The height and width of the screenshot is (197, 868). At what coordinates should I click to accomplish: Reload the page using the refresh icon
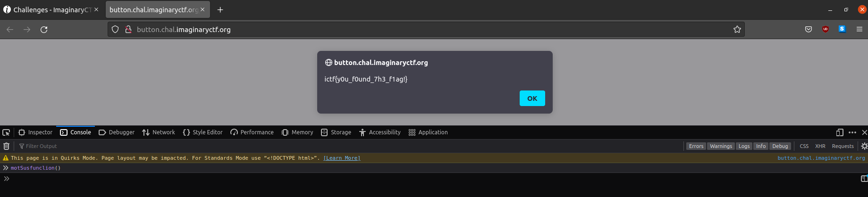tap(44, 30)
